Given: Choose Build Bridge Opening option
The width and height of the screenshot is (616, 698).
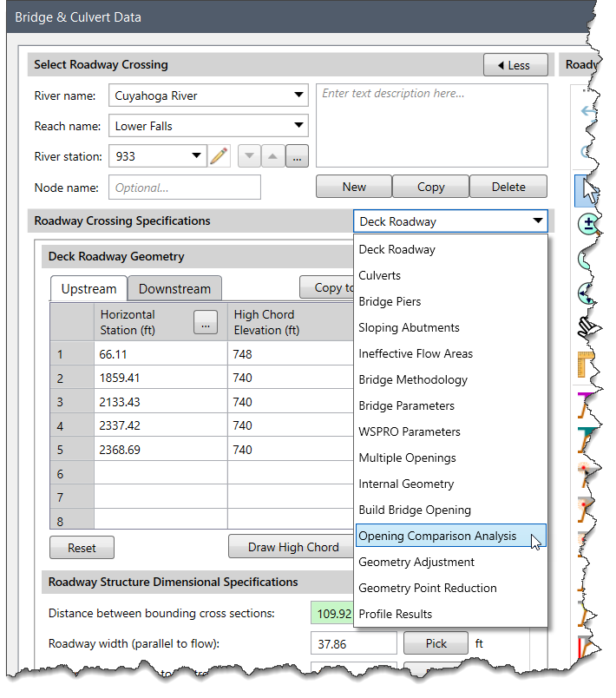Looking at the screenshot, I should tap(450, 510).
